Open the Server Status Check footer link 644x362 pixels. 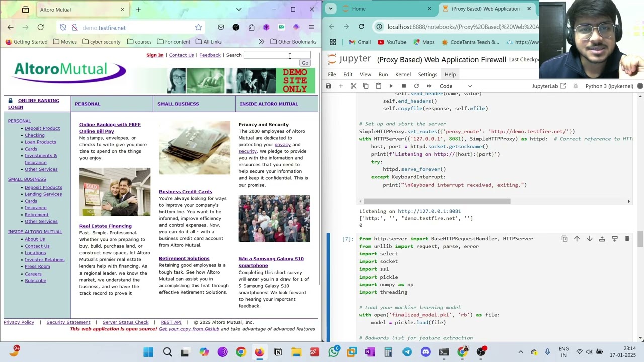(126, 322)
